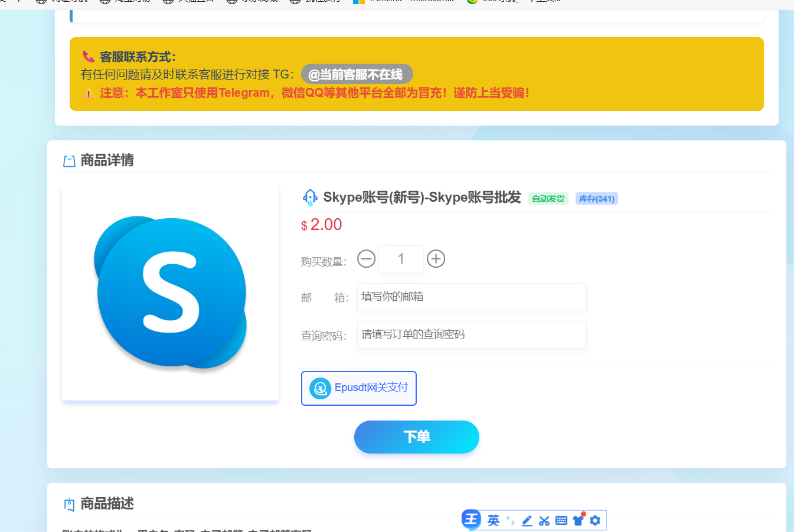This screenshot has width=794, height=532.
Task: Click the icon beside 商品描述 heading
Action: 69,504
